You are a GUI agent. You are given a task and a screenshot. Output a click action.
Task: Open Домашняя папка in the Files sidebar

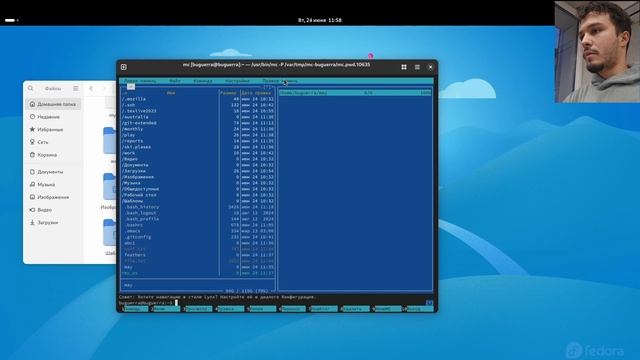click(53, 104)
